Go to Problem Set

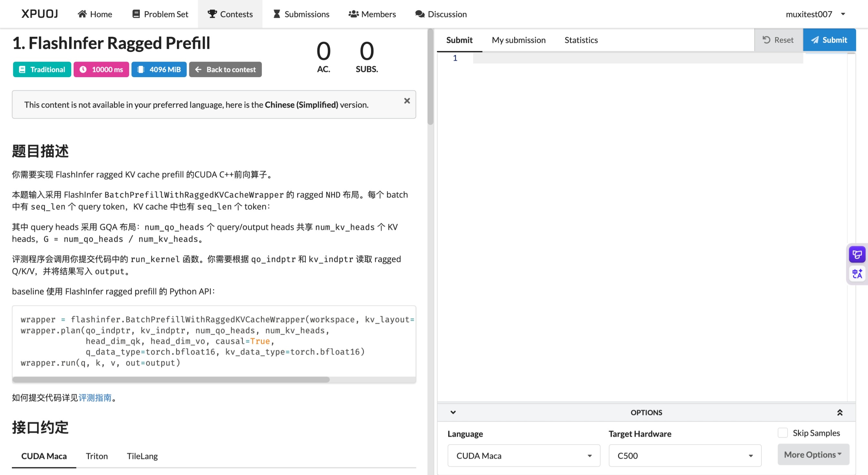(160, 14)
